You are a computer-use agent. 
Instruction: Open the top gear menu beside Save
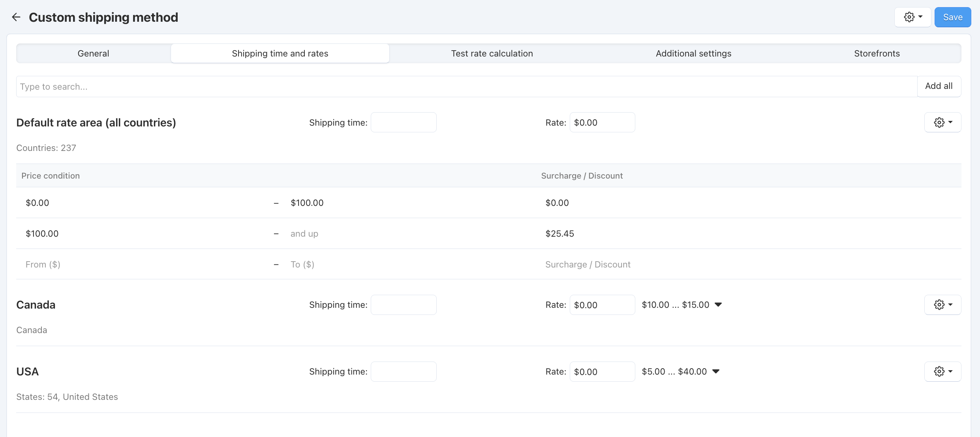tap(912, 17)
